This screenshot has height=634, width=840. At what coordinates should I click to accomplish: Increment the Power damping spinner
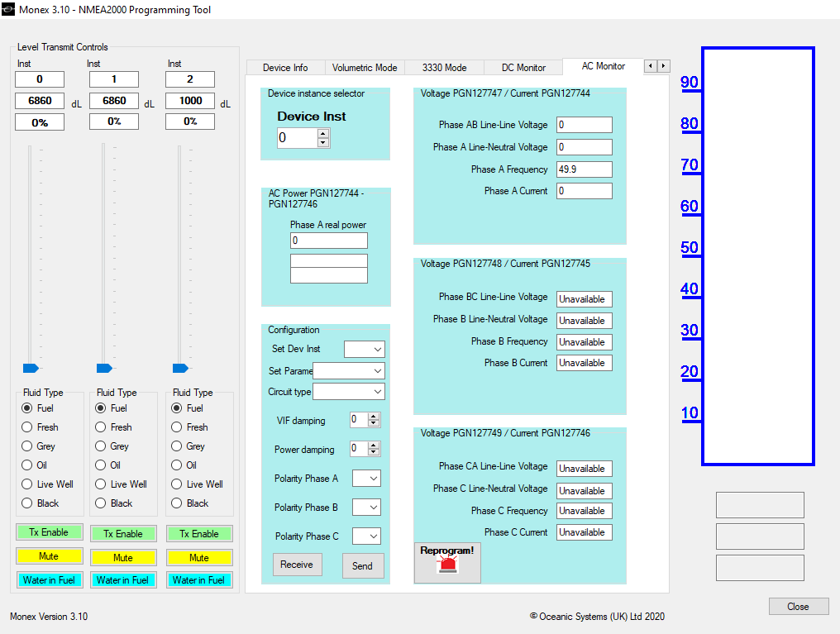click(x=374, y=445)
